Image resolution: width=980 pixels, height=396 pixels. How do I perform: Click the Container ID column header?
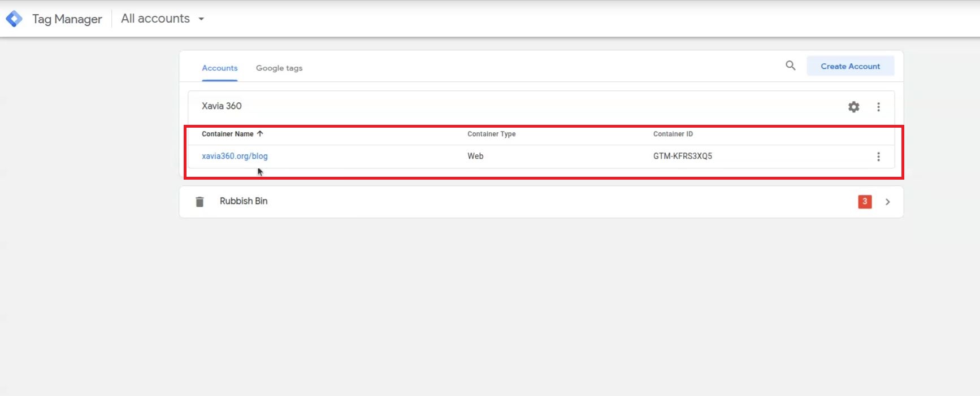click(673, 134)
